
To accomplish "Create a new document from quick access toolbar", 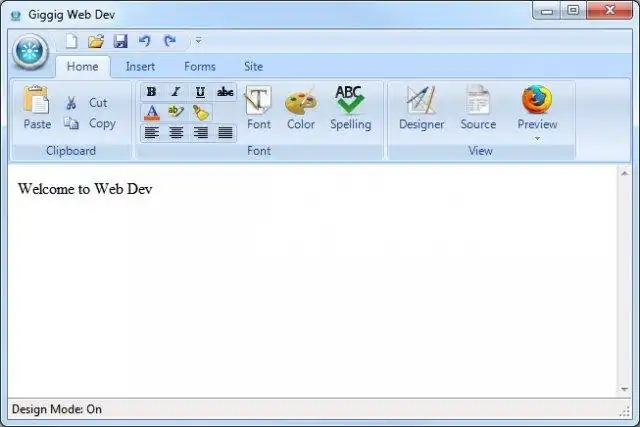I will click(71, 41).
